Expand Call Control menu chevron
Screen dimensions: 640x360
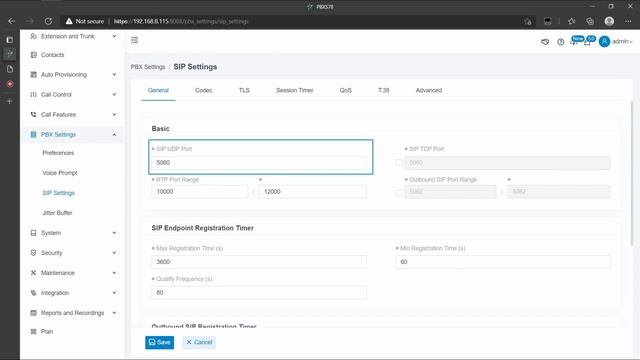[114, 95]
